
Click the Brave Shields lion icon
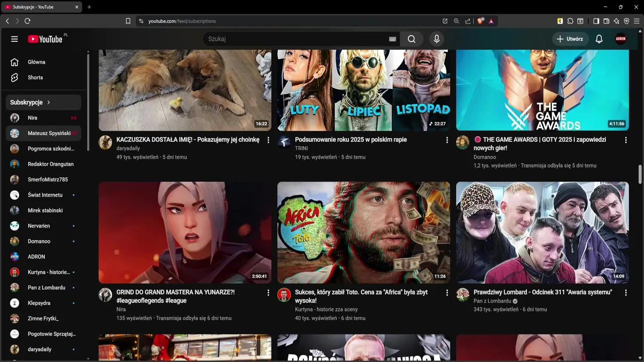(x=480, y=21)
